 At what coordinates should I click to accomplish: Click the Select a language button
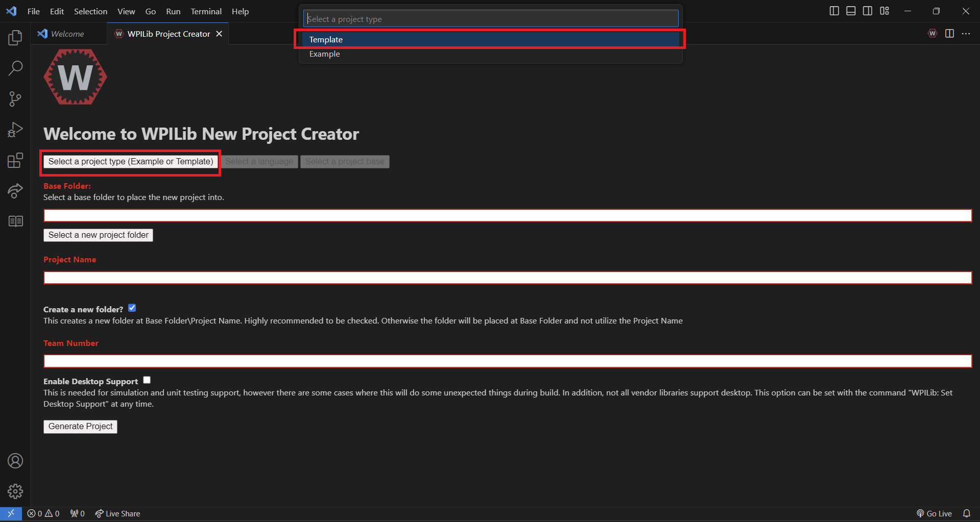pos(259,162)
